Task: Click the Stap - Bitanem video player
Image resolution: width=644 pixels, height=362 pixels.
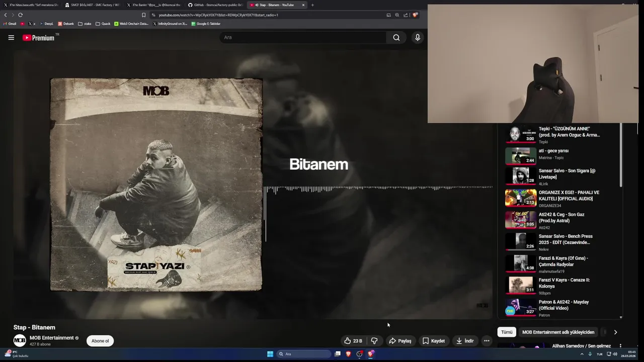Action: [x=253, y=185]
